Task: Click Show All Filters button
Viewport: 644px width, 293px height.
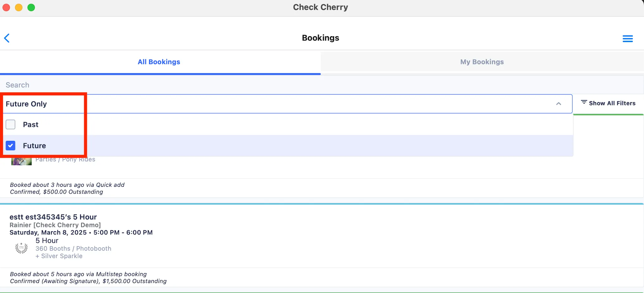Action: click(608, 103)
